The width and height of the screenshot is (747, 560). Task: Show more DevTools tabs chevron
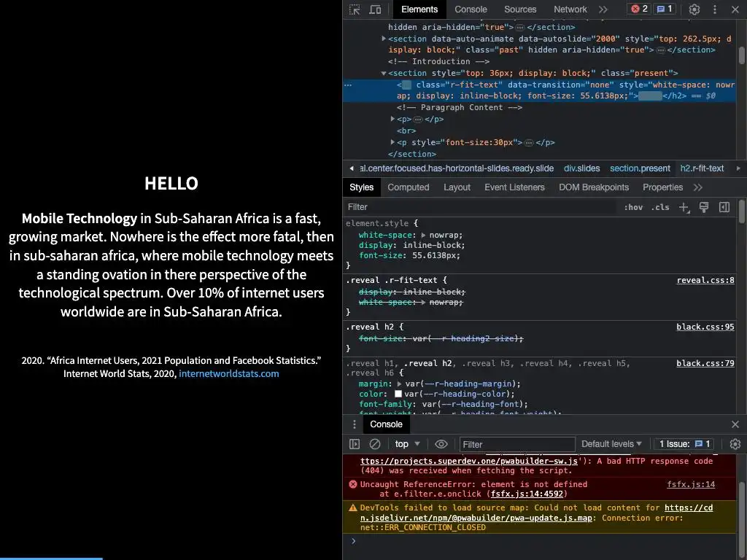pos(603,9)
